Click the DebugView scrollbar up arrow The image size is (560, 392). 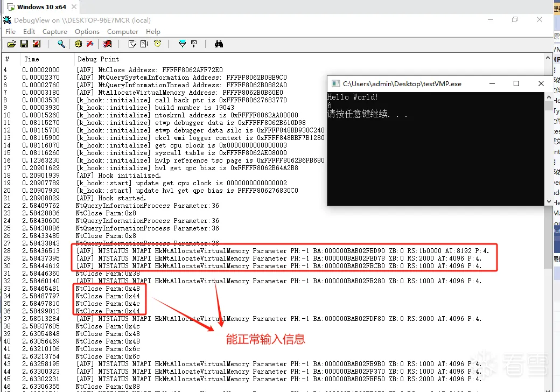(548, 58)
